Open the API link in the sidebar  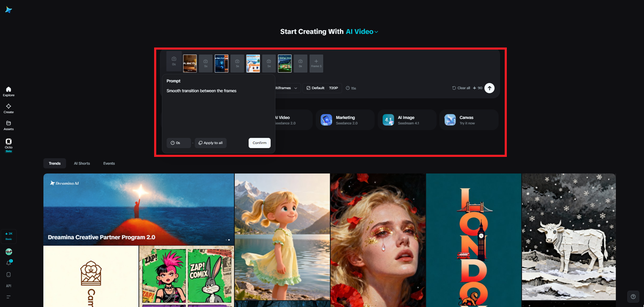coord(8,286)
